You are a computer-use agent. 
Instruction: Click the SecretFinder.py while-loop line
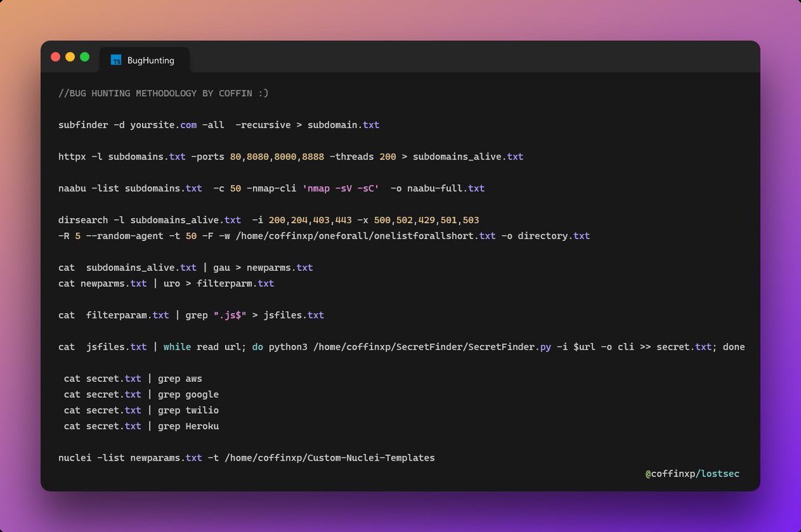tap(402, 347)
